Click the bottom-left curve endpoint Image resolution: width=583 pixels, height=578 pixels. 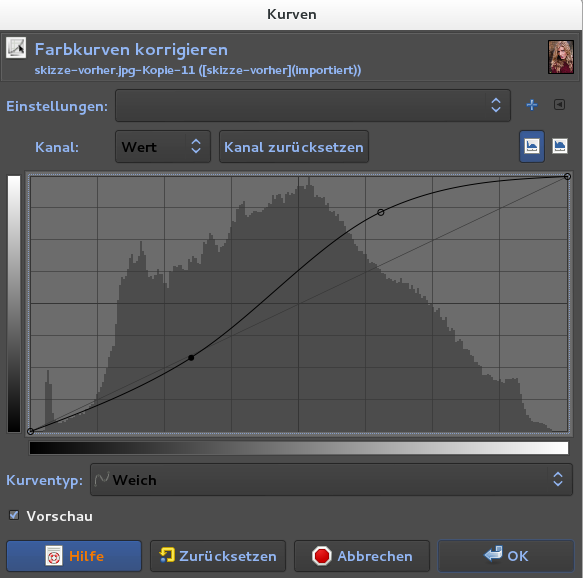pos(31,431)
